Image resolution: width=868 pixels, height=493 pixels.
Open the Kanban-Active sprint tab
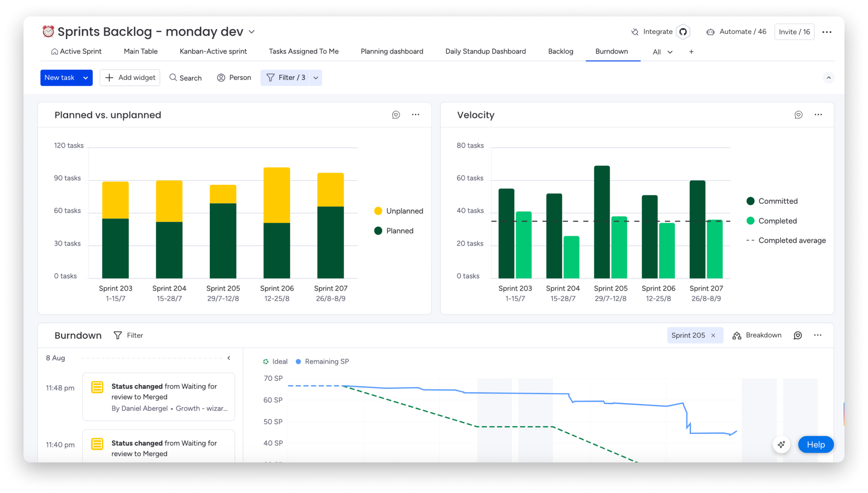coord(213,51)
